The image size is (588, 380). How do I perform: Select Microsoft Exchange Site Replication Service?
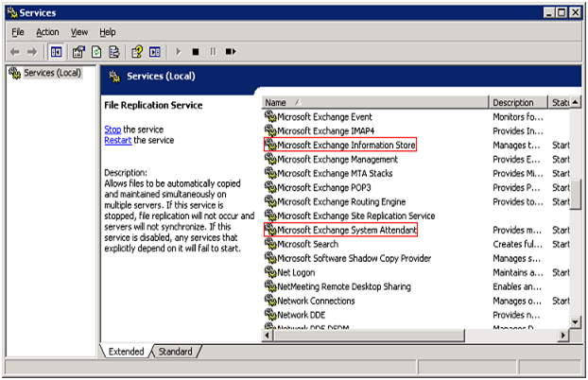click(x=355, y=216)
